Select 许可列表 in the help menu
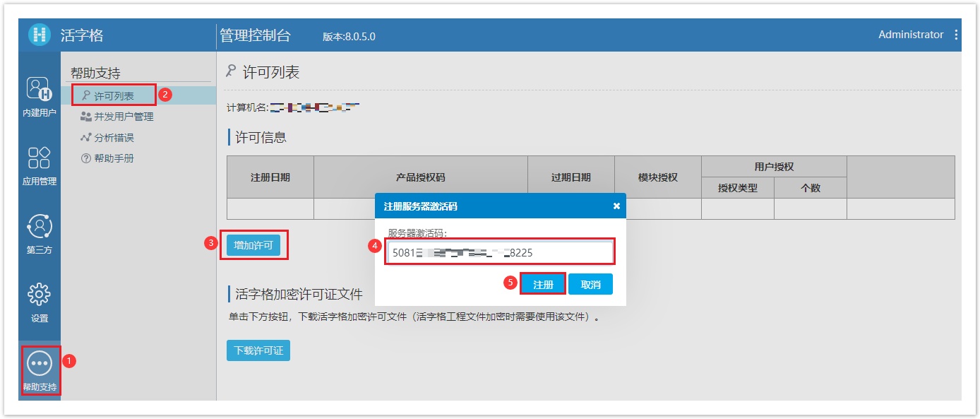The width and height of the screenshot is (980, 419). pos(114,95)
